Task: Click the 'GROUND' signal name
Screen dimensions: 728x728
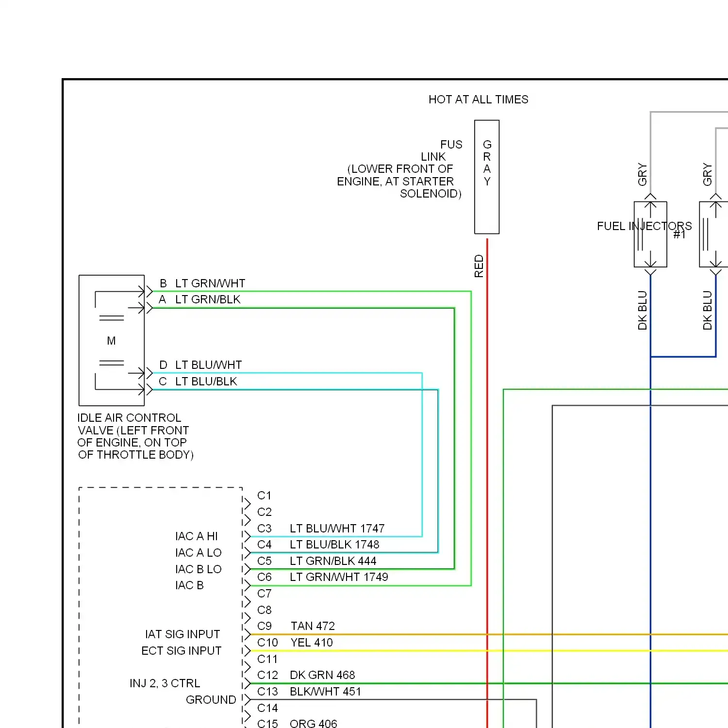Action: coord(211,700)
